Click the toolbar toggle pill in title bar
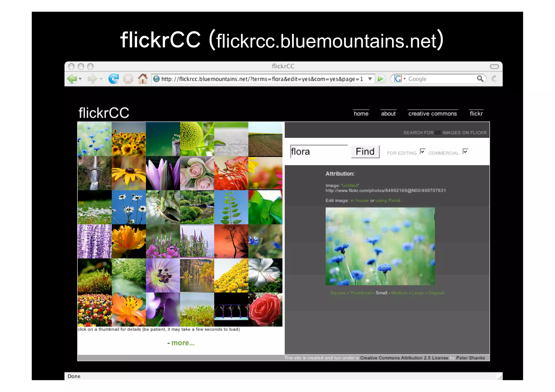 click(x=494, y=66)
